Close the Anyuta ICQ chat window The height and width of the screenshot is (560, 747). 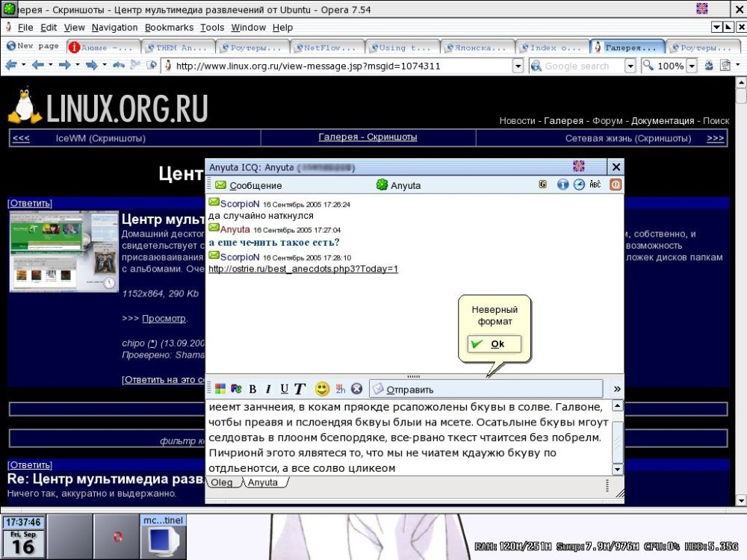pyautogui.click(x=616, y=167)
